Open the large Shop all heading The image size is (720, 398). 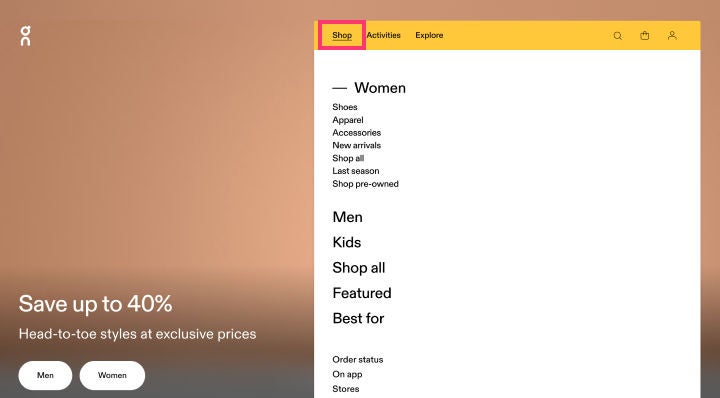pyautogui.click(x=359, y=268)
